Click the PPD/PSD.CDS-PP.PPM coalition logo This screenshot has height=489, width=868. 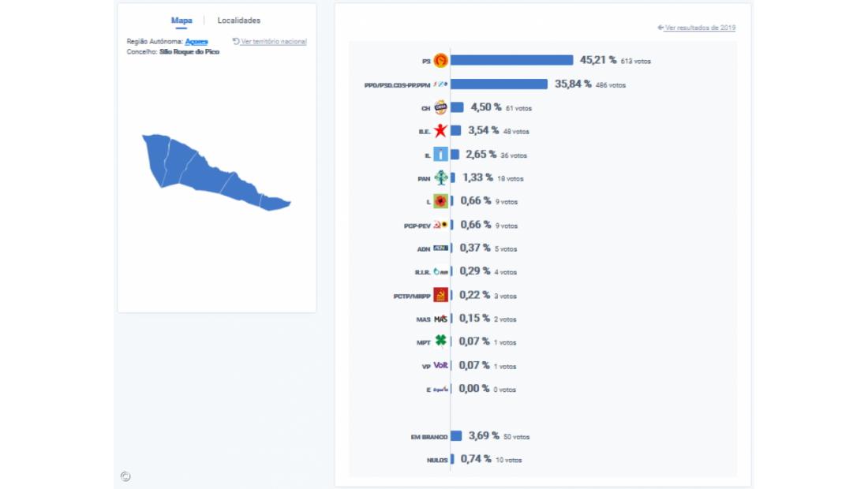[440, 84]
